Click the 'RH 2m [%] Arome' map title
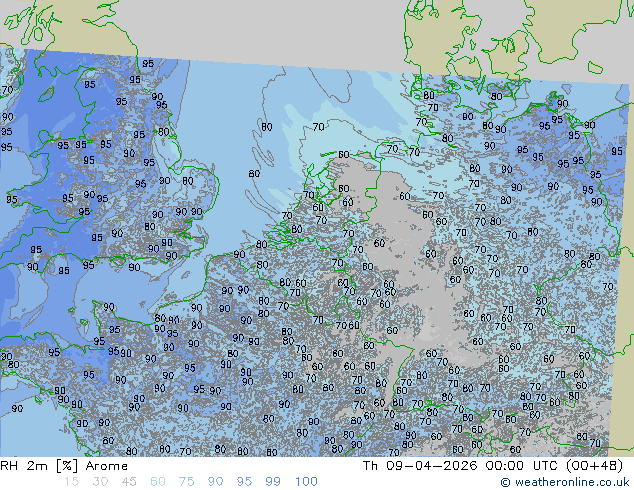 64,466
